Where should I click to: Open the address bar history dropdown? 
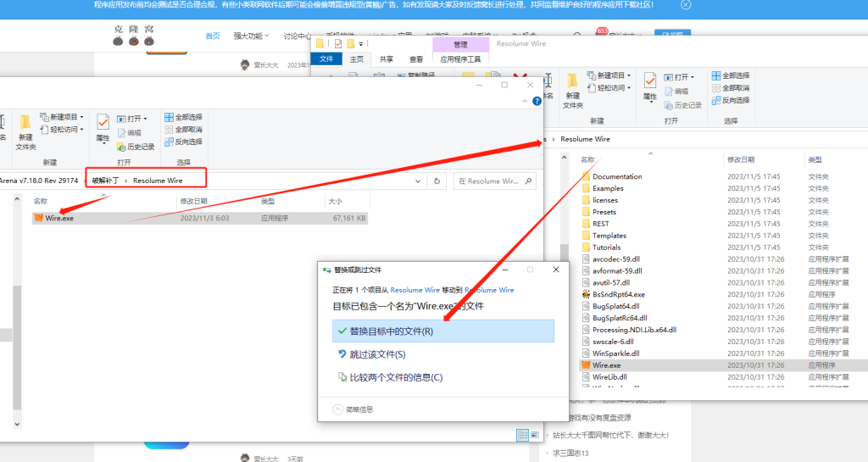point(417,181)
